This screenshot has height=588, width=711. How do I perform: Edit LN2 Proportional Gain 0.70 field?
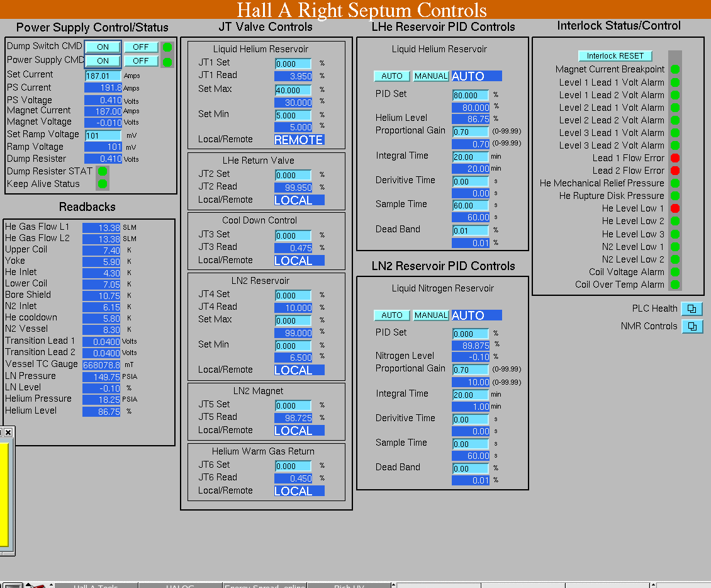(471, 370)
